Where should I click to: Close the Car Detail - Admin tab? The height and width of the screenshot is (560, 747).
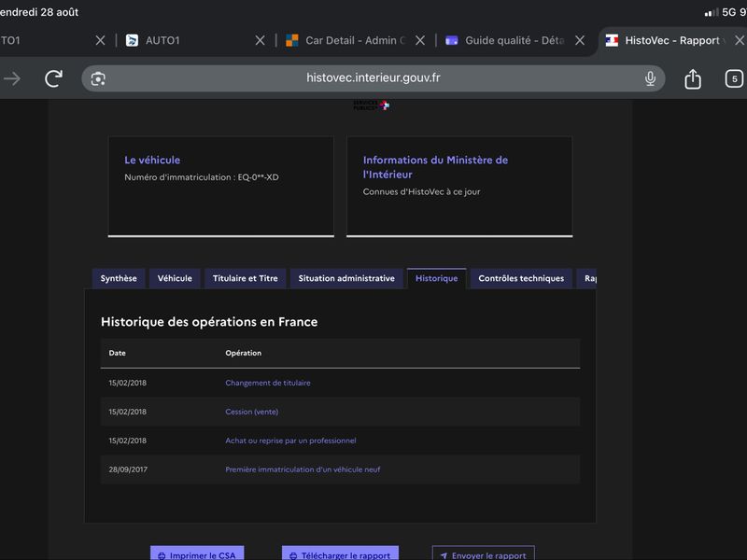(x=419, y=40)
